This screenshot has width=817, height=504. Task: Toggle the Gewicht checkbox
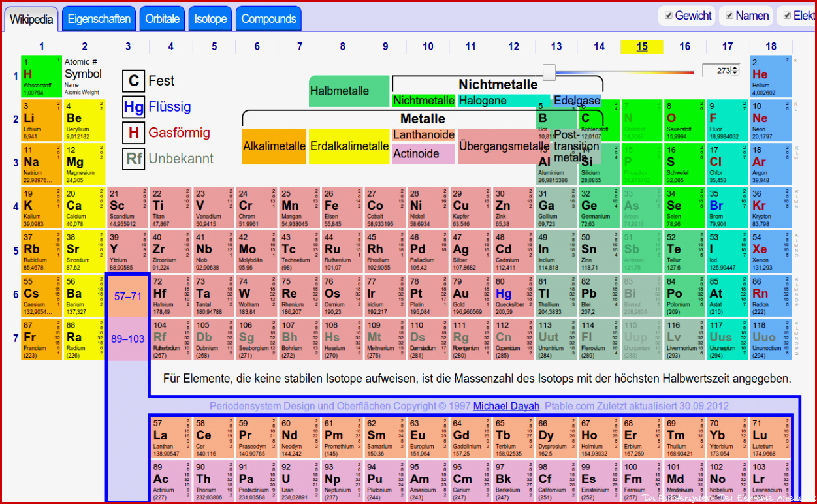click(668, 16)
